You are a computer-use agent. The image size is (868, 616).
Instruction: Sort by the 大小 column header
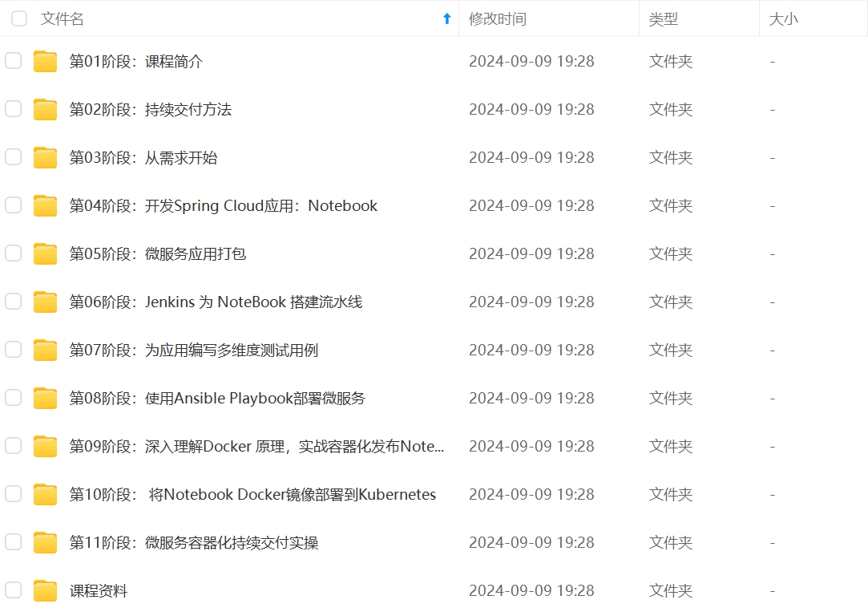(783, 18)
